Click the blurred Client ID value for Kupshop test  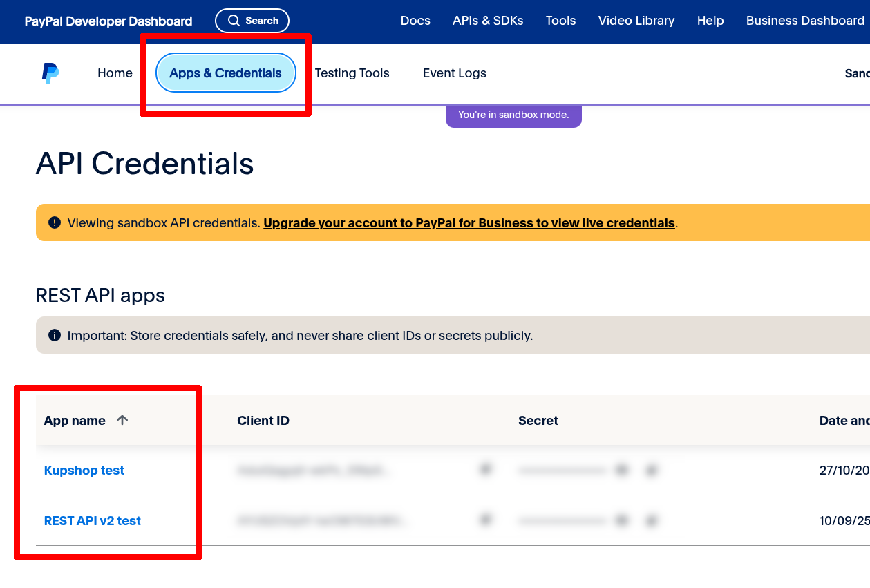pyautogui.click(x=314, y=471)
